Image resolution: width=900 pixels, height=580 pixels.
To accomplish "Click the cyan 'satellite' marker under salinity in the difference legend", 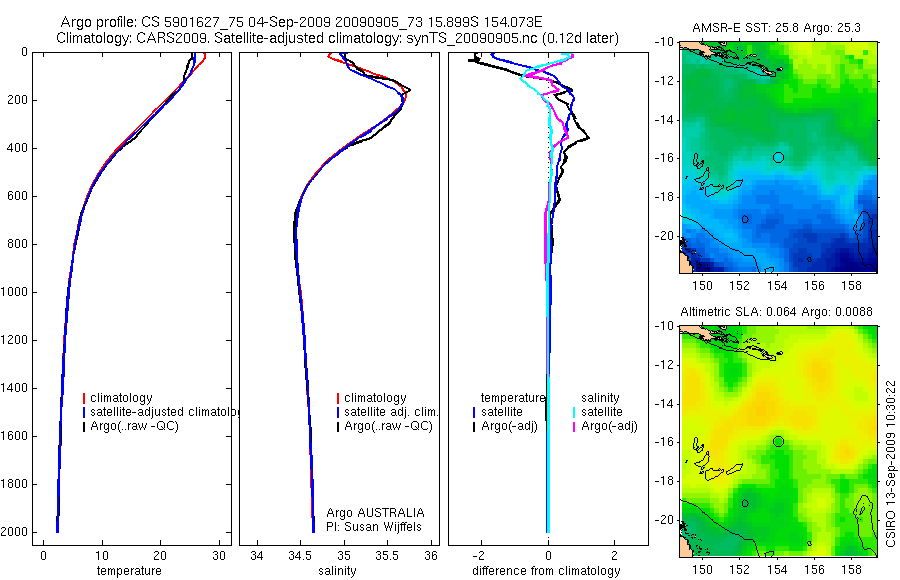I will (x=574, y=412).
